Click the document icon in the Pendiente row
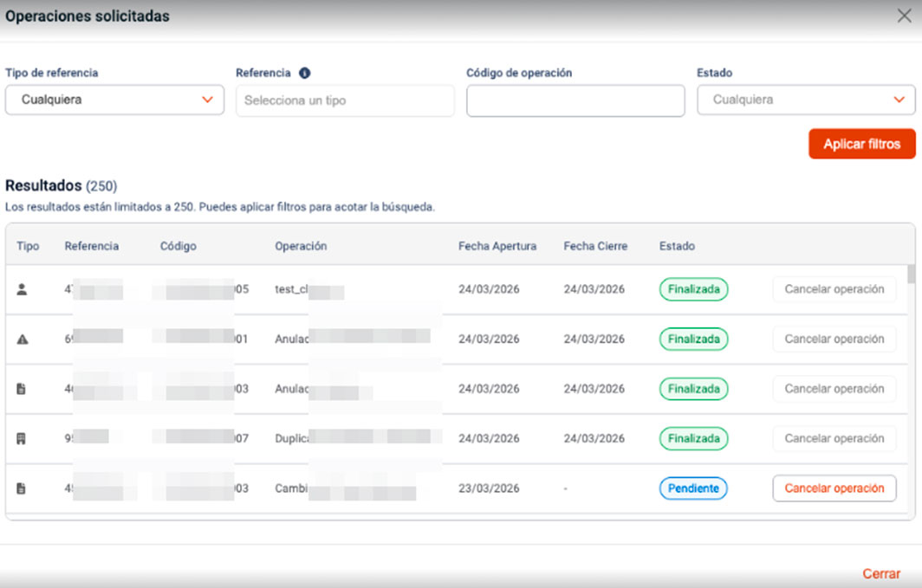 (22, 488)
